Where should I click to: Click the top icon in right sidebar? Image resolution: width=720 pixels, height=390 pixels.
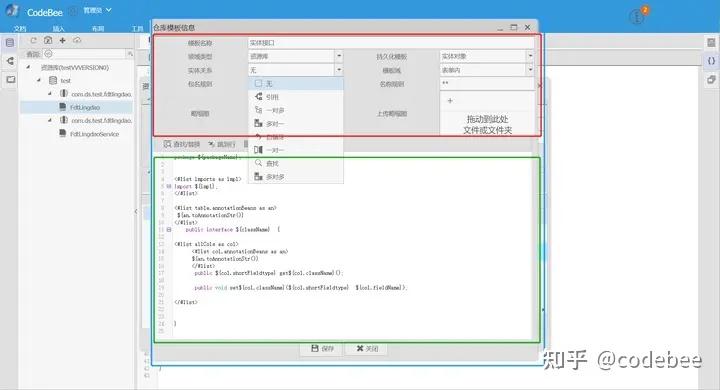click(x=711, y=43)
